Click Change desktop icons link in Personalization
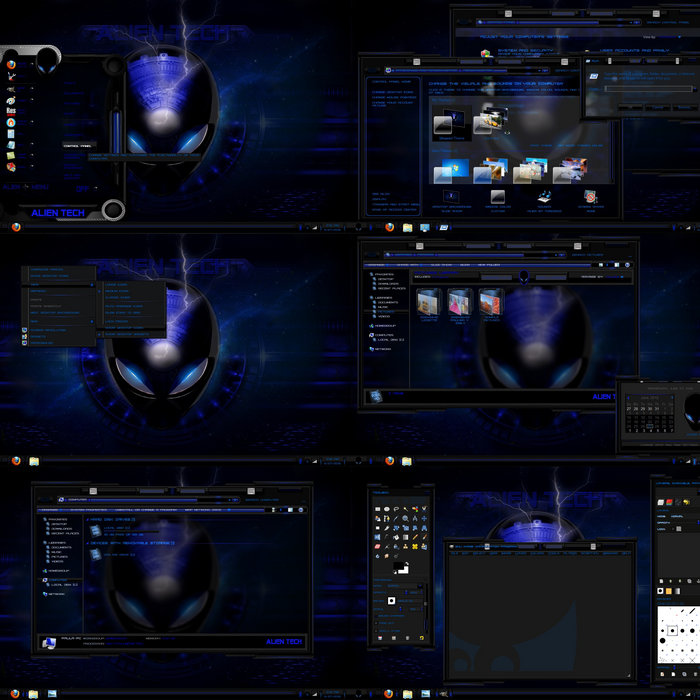 pyautogui.click(x=392, y=92)
